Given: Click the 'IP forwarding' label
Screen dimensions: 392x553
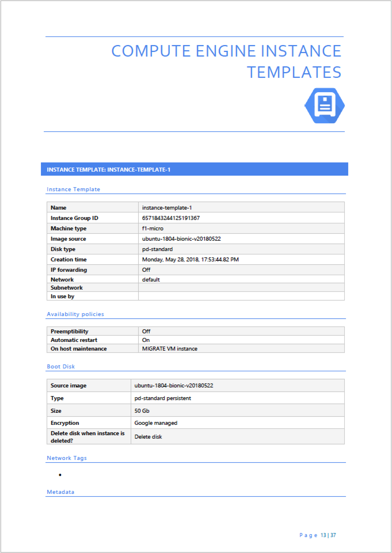Looking at the screenshot, I should 69,270.
